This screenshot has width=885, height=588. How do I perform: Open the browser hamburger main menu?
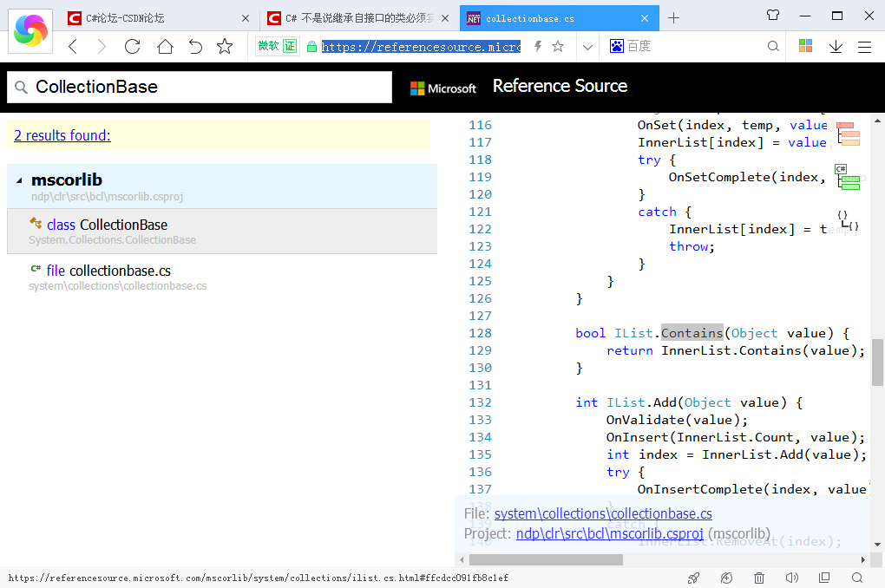864,47
